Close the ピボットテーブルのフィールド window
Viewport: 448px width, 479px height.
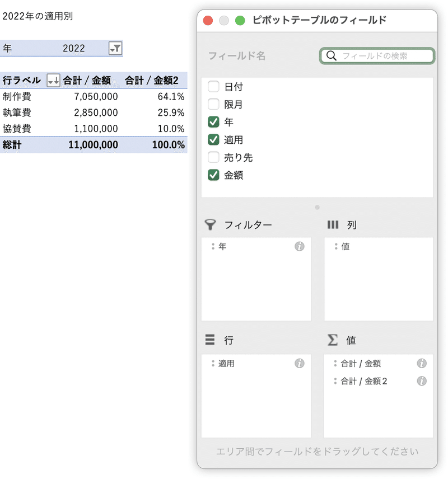[208, 21]
